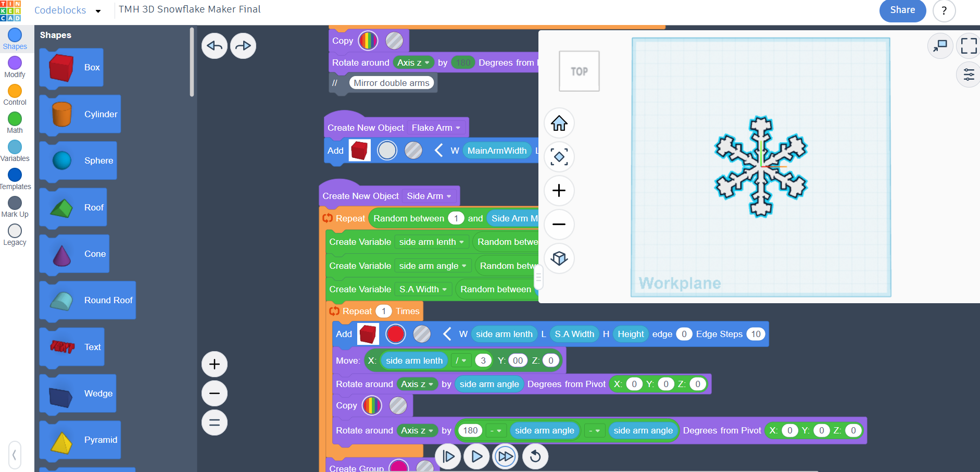The height and width of the screenshot is (472, 980).
Task: Click the redo arrow button
Action: [243, 46]
